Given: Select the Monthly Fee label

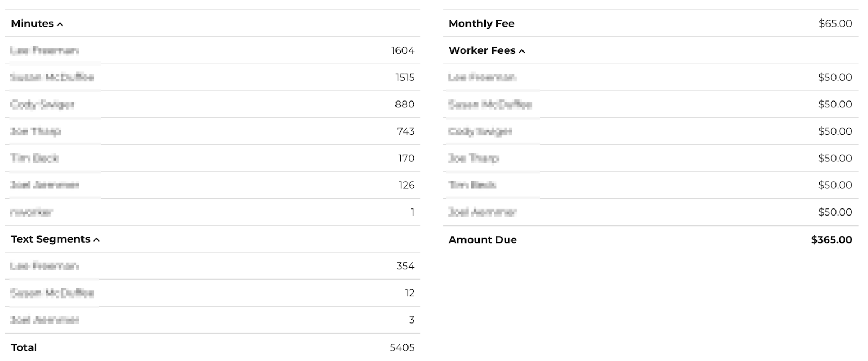Looking at the screenshot, I should click(x=481, y=23).
